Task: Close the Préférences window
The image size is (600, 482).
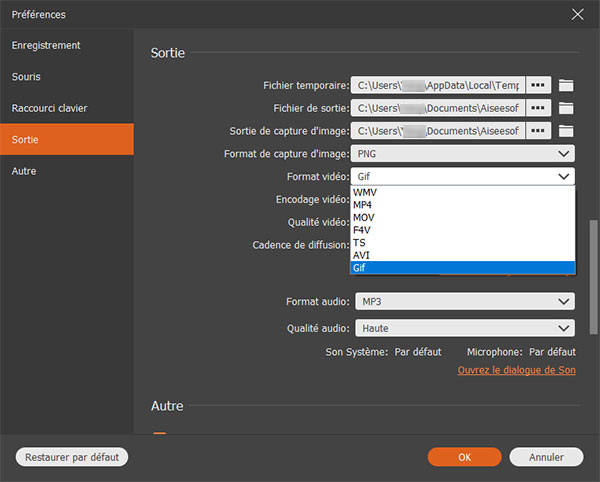Action: coord(577,14)
